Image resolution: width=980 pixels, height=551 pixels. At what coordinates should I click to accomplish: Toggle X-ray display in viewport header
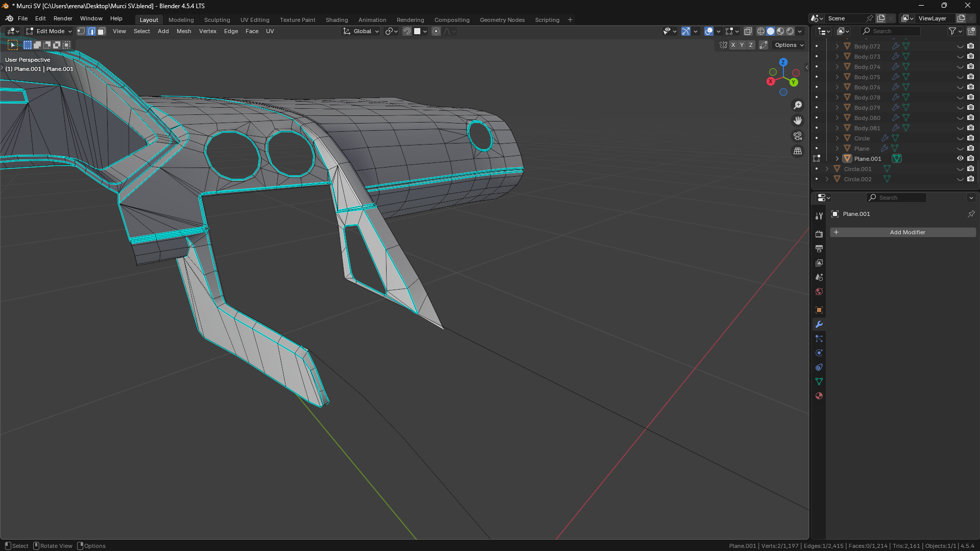tap(748, 31)
